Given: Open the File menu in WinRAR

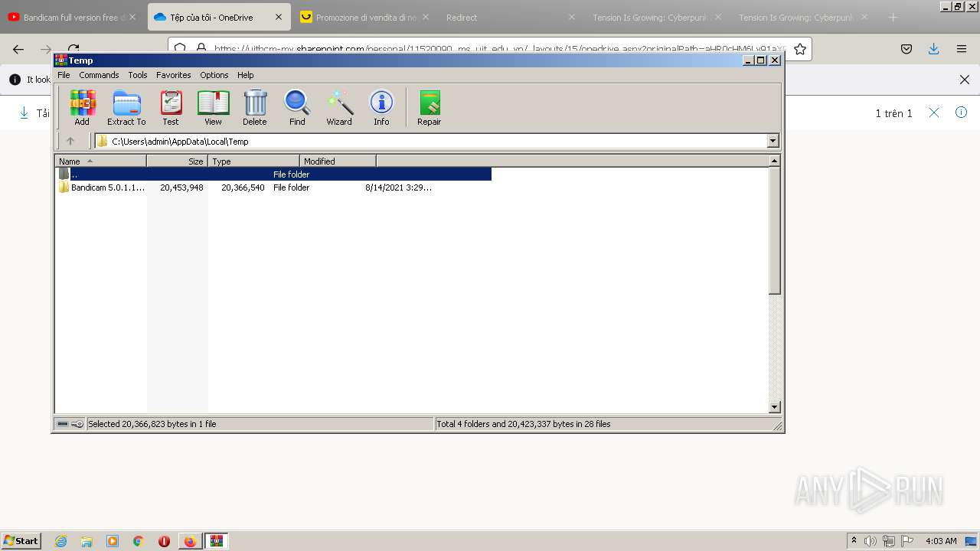Looking at the screenshot, I should pos(64,75).
